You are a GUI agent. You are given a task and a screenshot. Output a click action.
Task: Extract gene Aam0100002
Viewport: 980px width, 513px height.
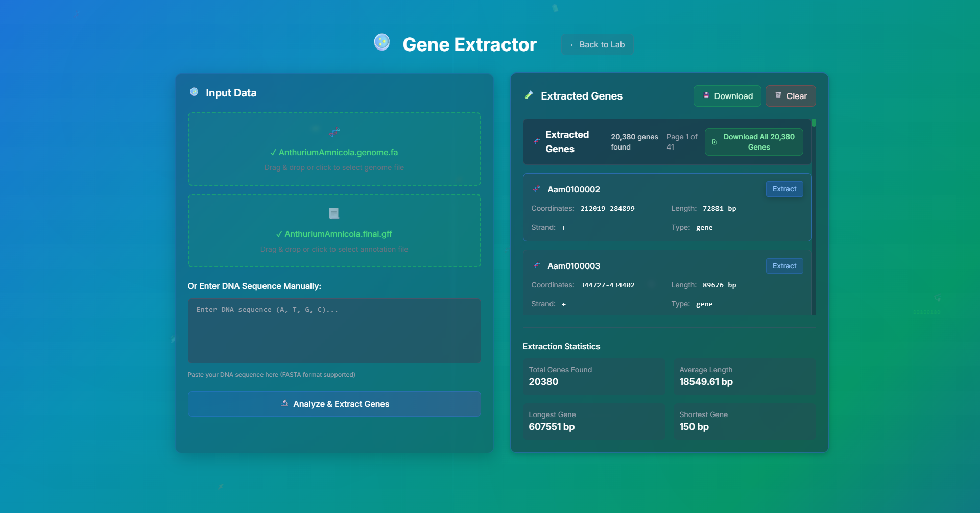784,189
